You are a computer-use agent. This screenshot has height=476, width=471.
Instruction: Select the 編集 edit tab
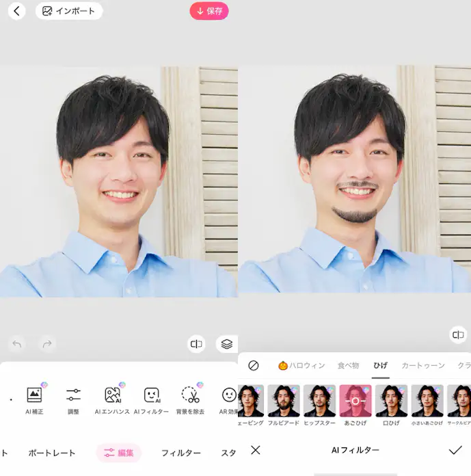(x=119, y=453)
